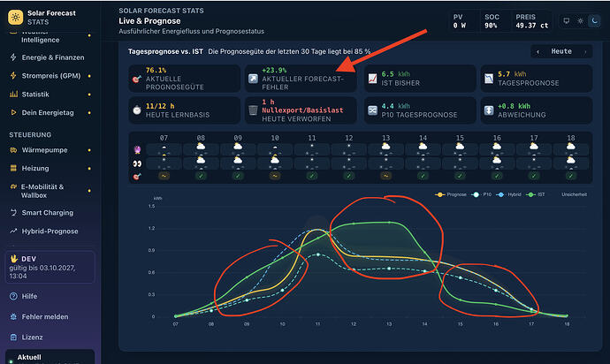Screen dimensions: 610x364
Task: Toggle Unsicherheit band in chart legend
Action: click(575, 194)
